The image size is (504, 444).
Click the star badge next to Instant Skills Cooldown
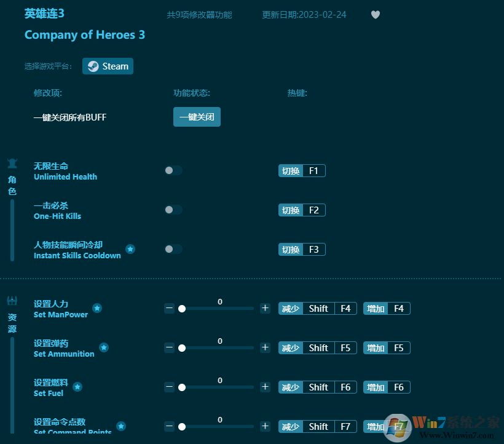click(130, 249)
